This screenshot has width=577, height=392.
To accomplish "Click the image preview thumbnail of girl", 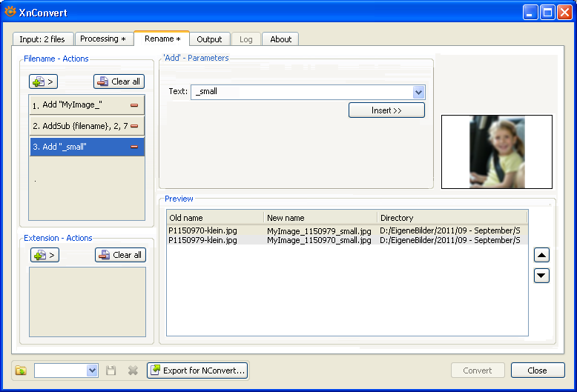I will (x=497, y=152).
